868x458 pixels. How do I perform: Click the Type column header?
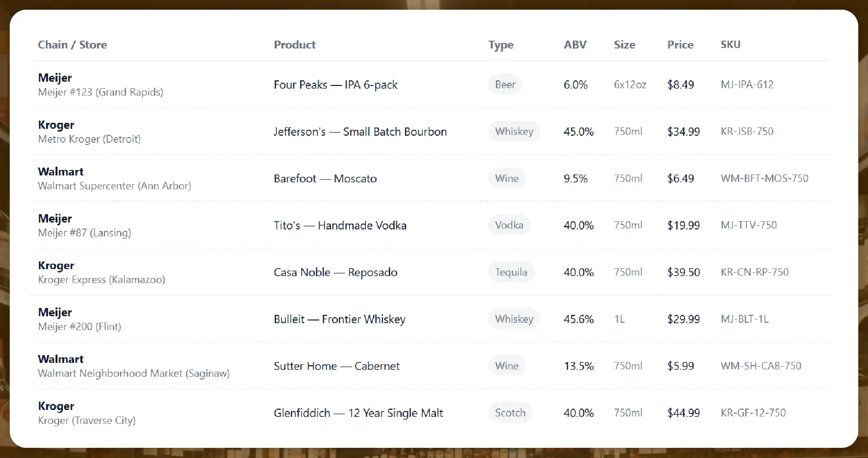click(x=501, y=45)
